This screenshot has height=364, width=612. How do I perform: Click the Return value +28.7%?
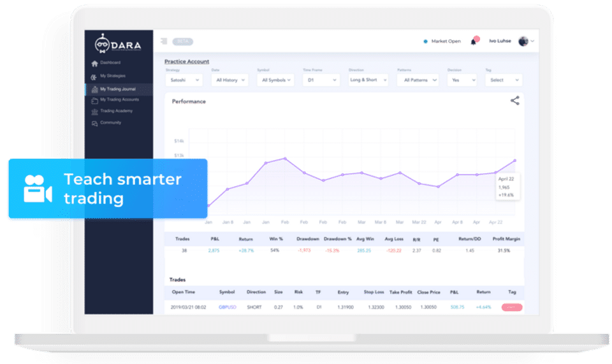pos(246,251)
